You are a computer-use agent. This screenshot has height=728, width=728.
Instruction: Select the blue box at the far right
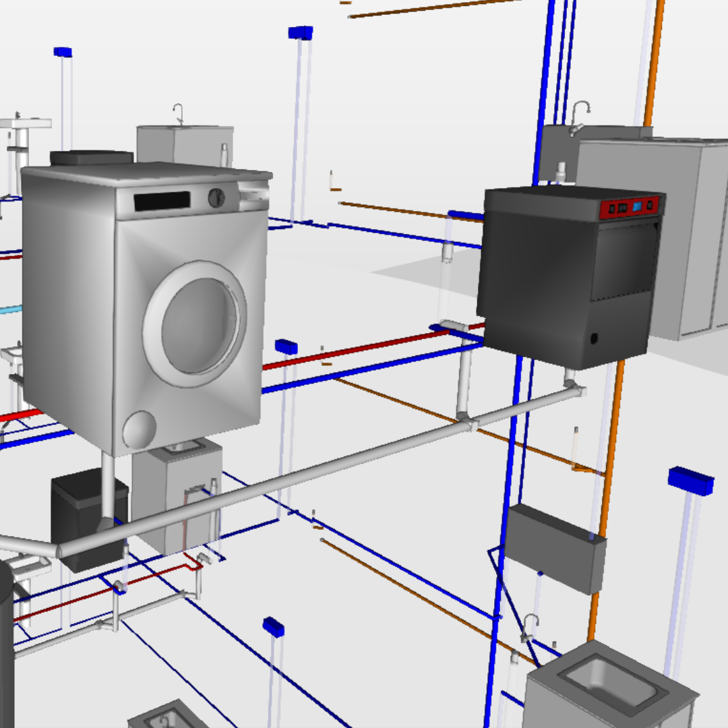click(x=690, y=480)
